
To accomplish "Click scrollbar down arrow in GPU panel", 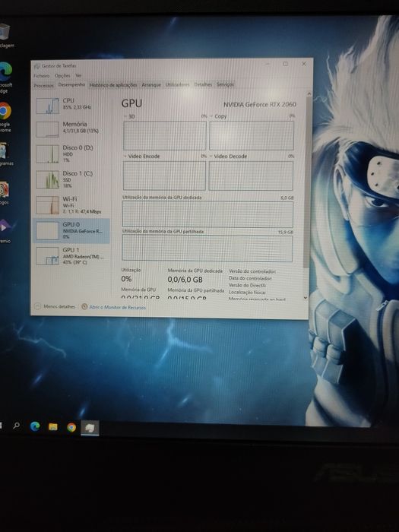I will coord(305,298).
